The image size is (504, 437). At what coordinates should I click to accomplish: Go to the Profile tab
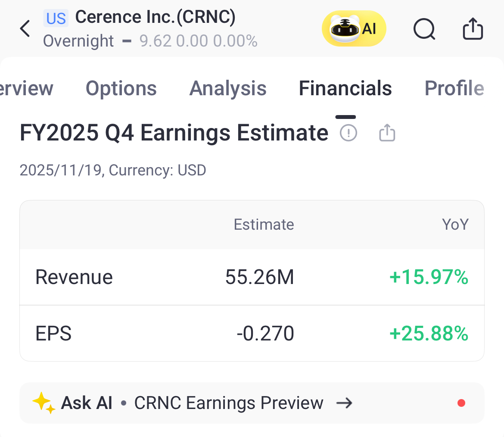tap(454, 88)
